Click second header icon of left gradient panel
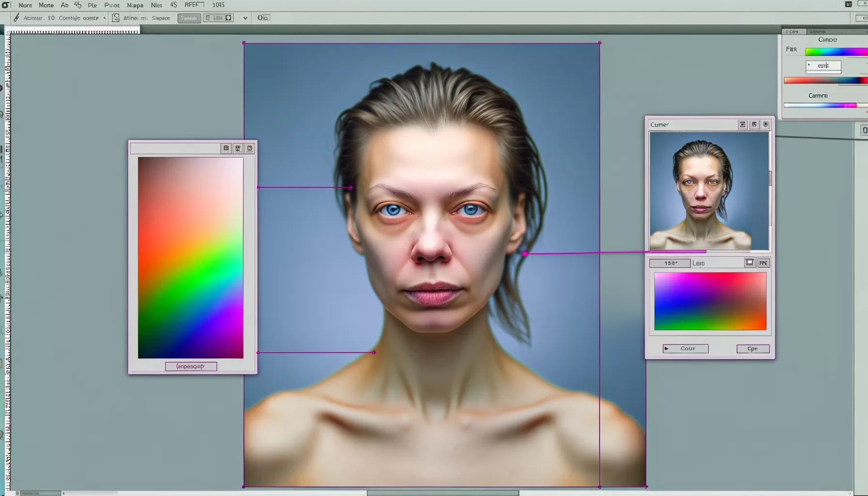This screenshot has height=496, width=868. [238, 148]
